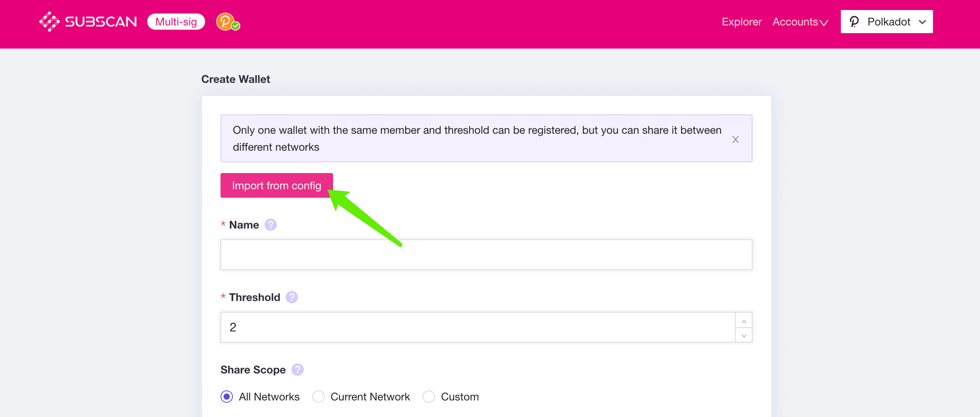Decrease threshold with the down arrow
This screenshot has height=417, width=980.
point(744,335)
